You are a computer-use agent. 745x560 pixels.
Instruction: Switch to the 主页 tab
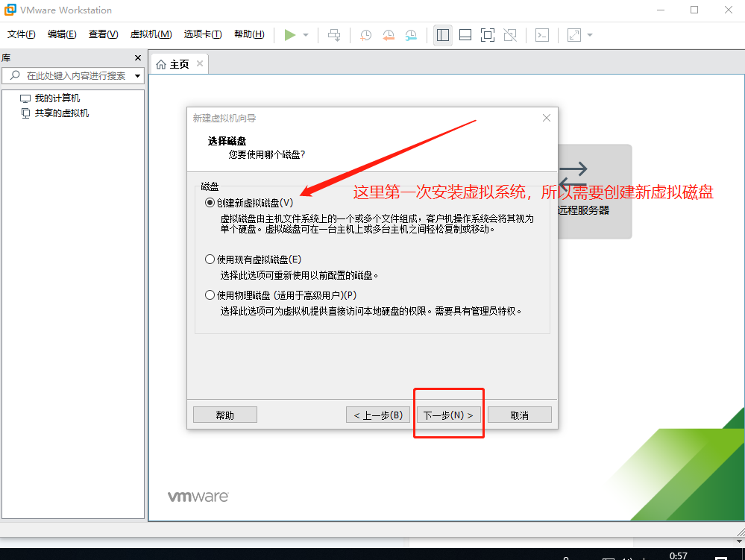(179, 64)
